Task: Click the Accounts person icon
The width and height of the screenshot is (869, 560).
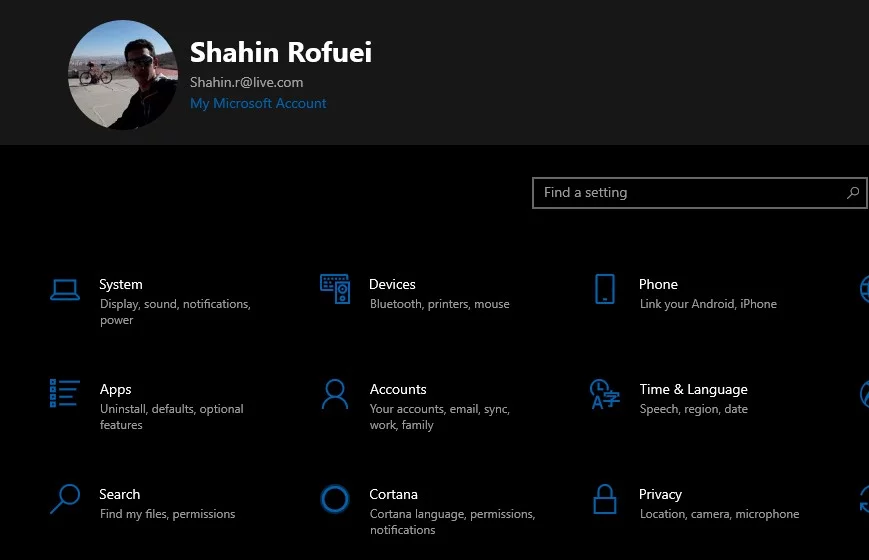Action: tap(335, 394)
